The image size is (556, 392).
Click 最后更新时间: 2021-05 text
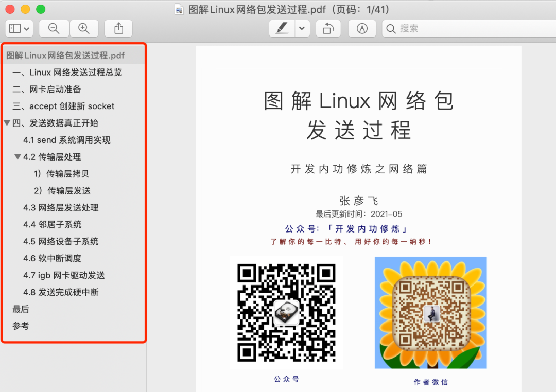[x=359, y=214]
